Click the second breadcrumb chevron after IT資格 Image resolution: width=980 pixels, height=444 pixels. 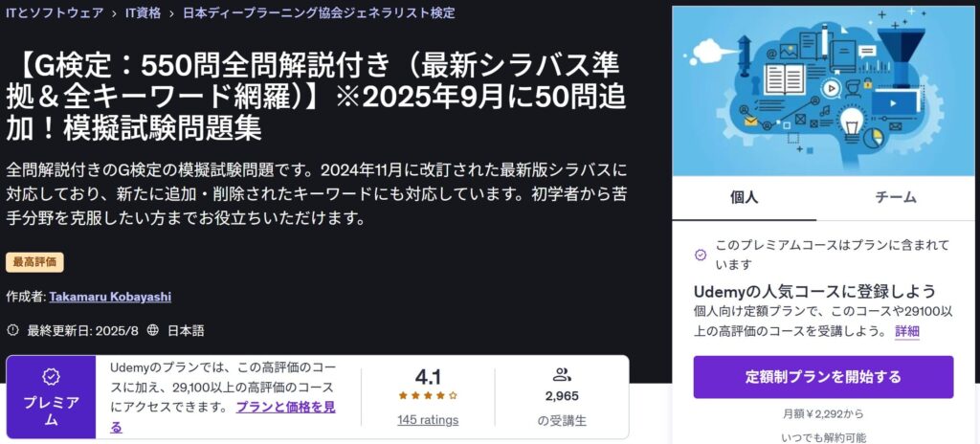pyautogui.click(x=171, y=13)
